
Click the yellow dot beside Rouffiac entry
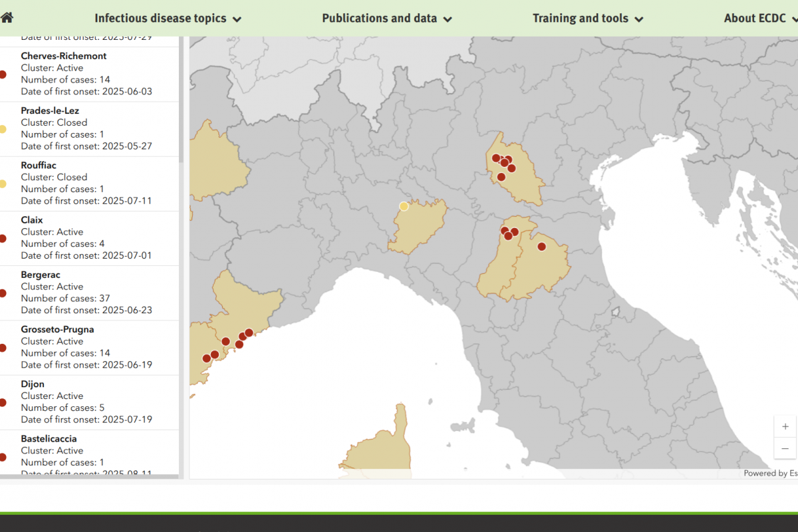click(x=3, y=184)
